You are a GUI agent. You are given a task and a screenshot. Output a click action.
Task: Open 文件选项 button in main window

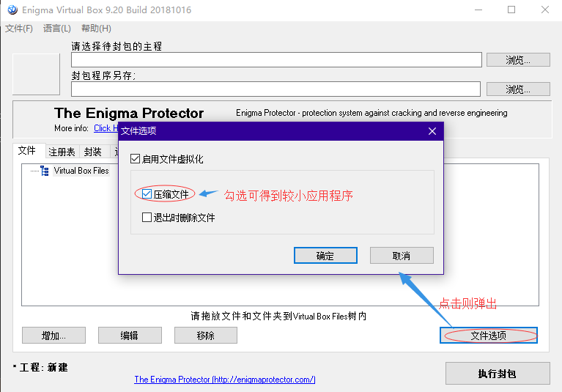click(489, 336)
